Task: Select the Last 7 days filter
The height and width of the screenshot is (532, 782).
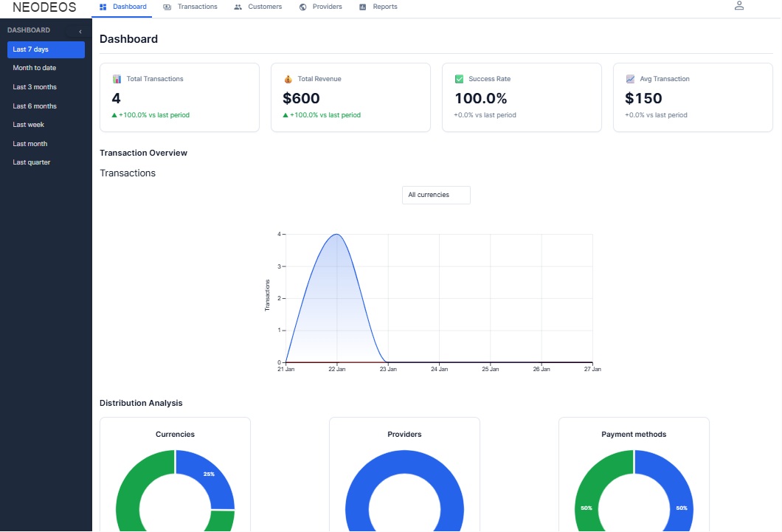Action: pos(46,49)
